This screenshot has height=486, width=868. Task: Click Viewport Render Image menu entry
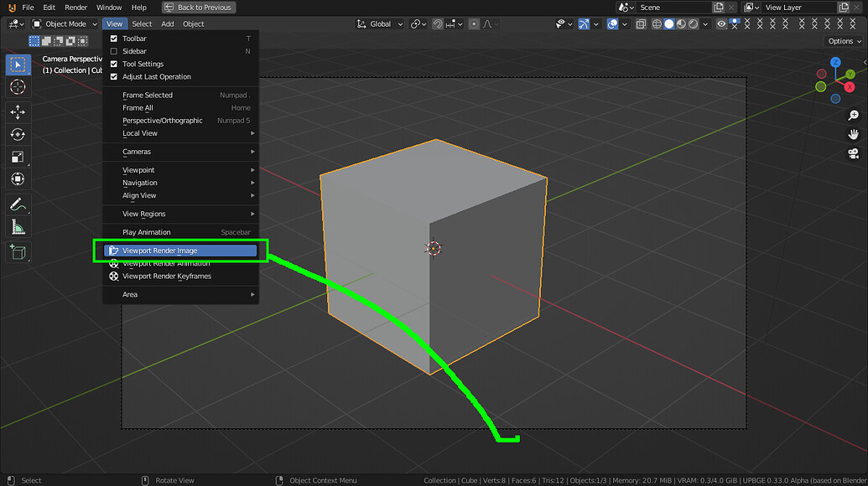click(180, 251)
